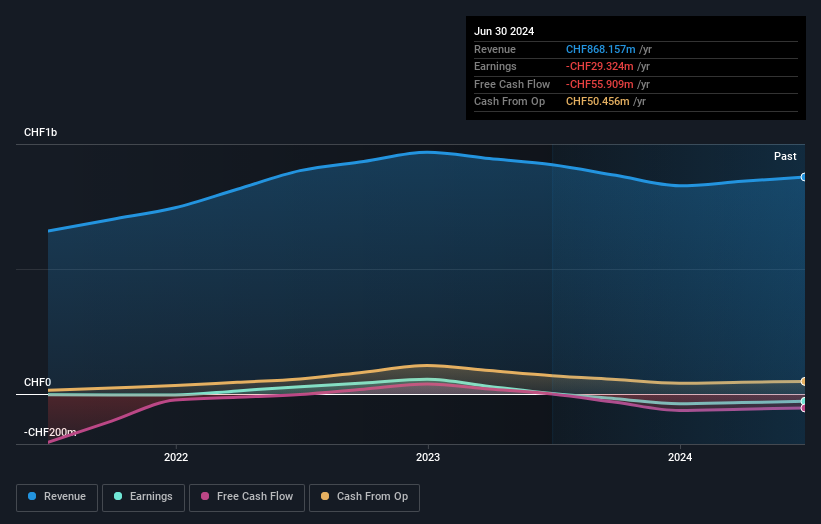Click the 'Revenue' row label in the tooltip
This screenshot has width=821, height=524.
pyautogui.click(x=495, y=49)
